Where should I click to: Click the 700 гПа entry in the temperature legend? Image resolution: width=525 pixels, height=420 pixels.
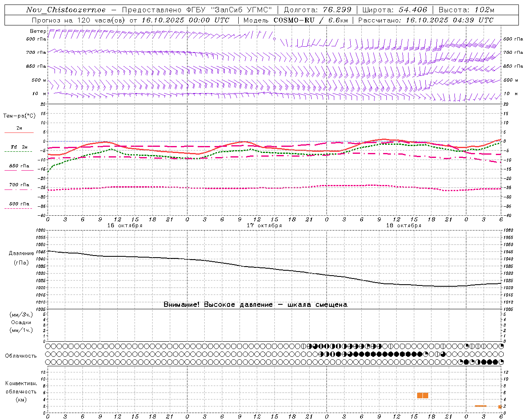pyautogui.click(x=19, y=185)
